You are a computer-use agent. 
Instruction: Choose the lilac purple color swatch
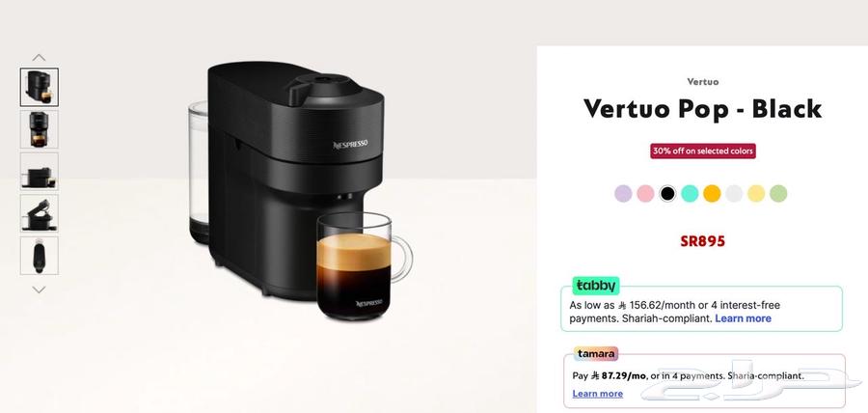[623, 193]
